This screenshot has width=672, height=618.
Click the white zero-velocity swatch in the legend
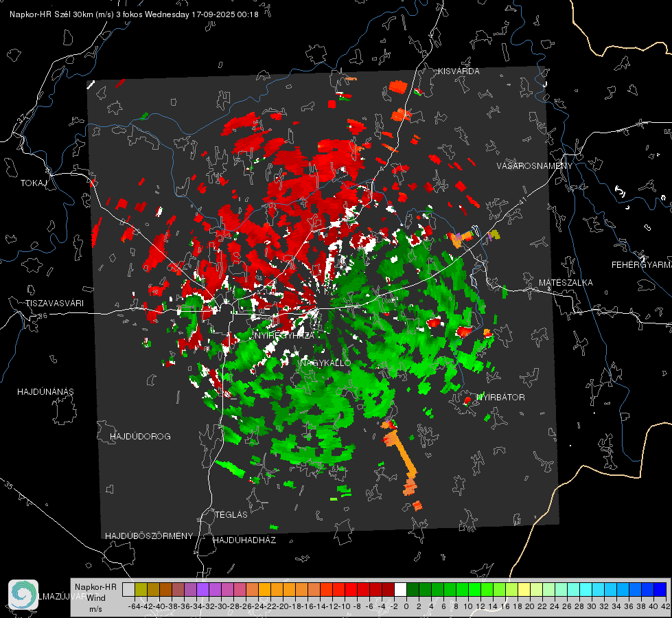click(x=400, y=589)
